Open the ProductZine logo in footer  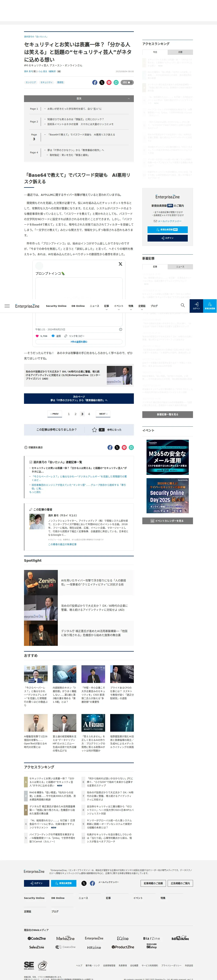123,947
